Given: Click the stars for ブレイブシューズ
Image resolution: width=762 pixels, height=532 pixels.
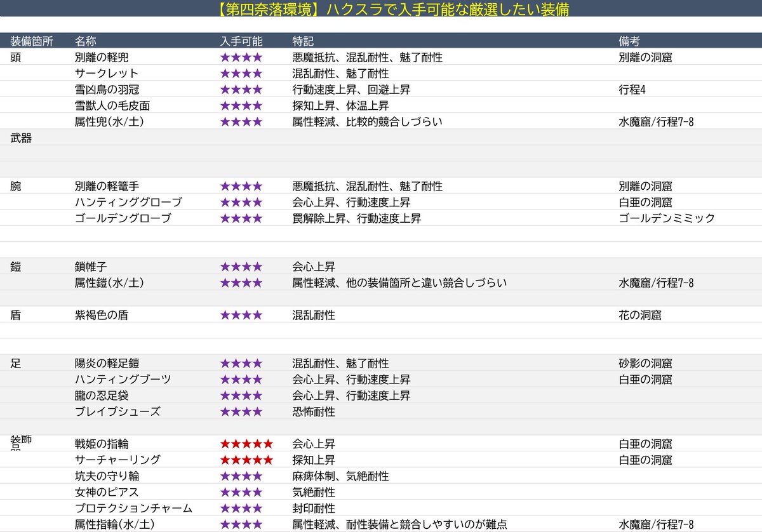Looking at the screenshot, I should (239, 411).
